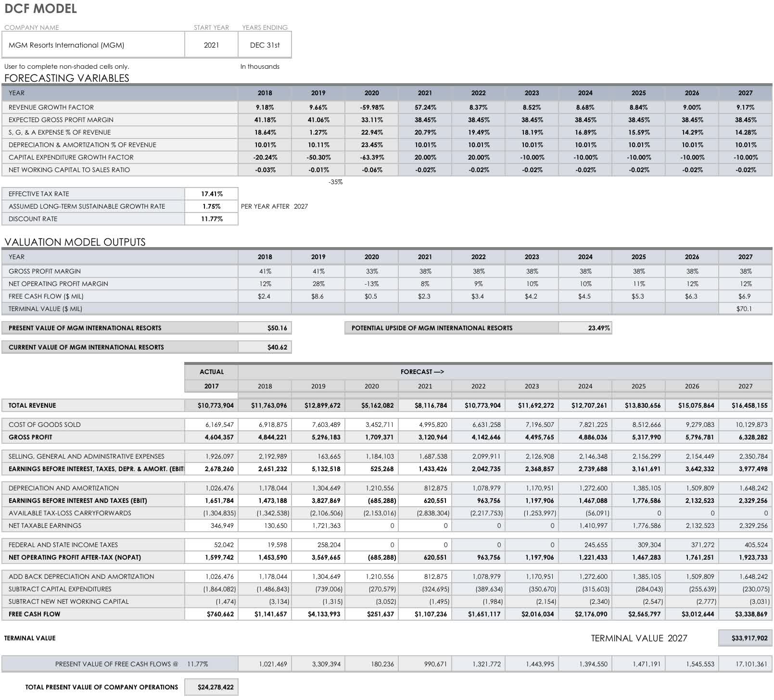Screen dimensions: 774x700
Task: Select the AVAILABLE TAX-LOSS CARRYFORWARDS row label
Action: 70,513
